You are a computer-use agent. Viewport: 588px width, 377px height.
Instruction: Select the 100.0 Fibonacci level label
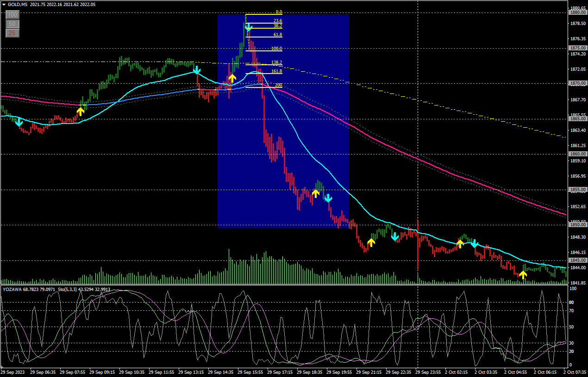coord(276,49)
